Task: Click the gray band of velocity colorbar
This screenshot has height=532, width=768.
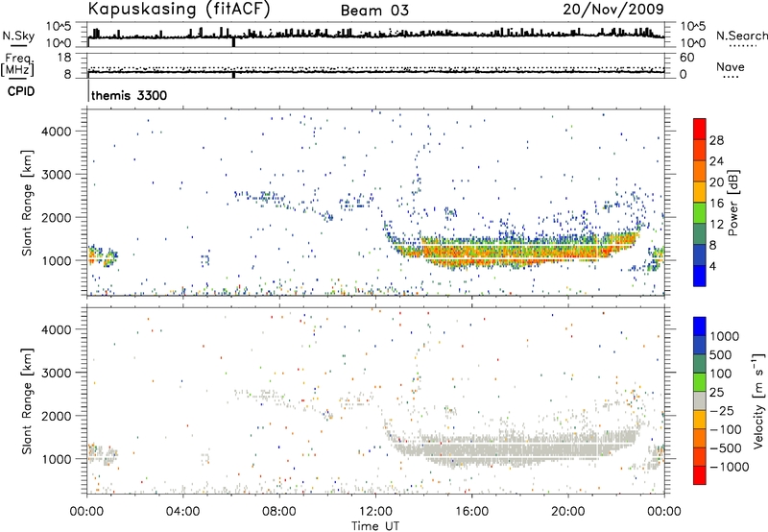Action: pyautogui.click(x=700, y=401)
